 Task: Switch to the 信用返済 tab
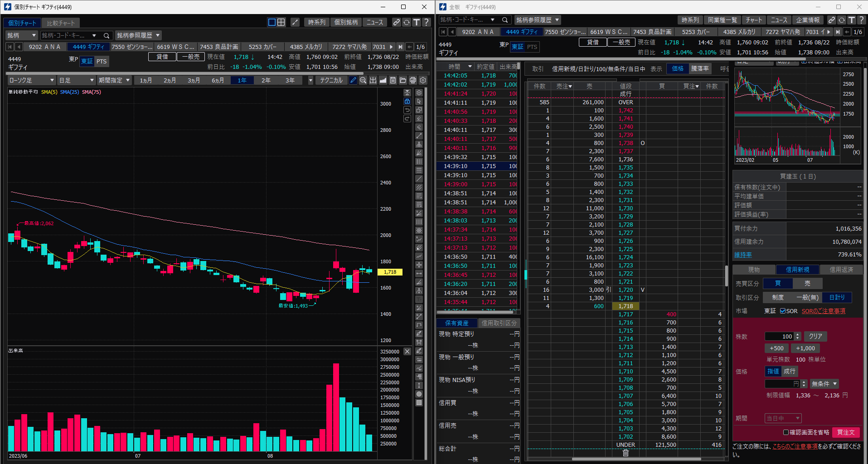841,270
